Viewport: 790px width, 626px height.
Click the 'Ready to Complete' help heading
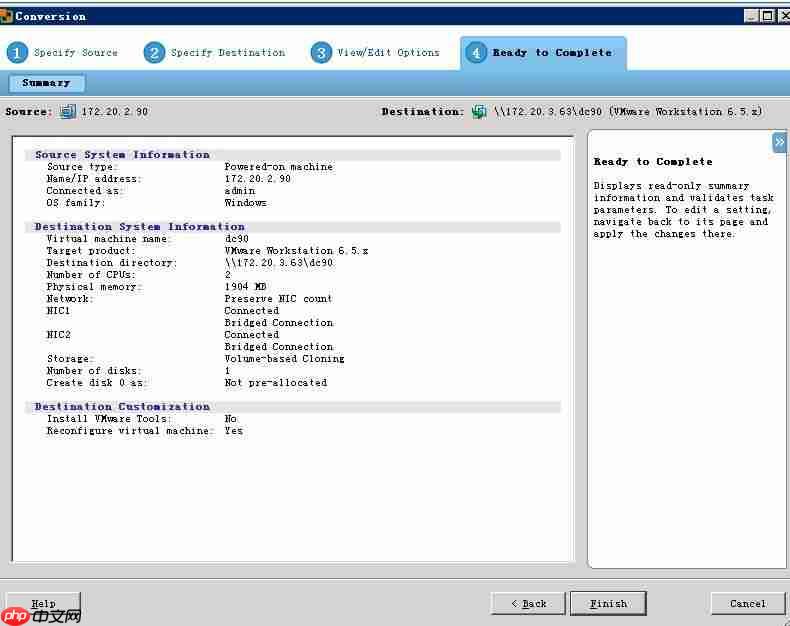pyautogui.click(x=653, y=162)
